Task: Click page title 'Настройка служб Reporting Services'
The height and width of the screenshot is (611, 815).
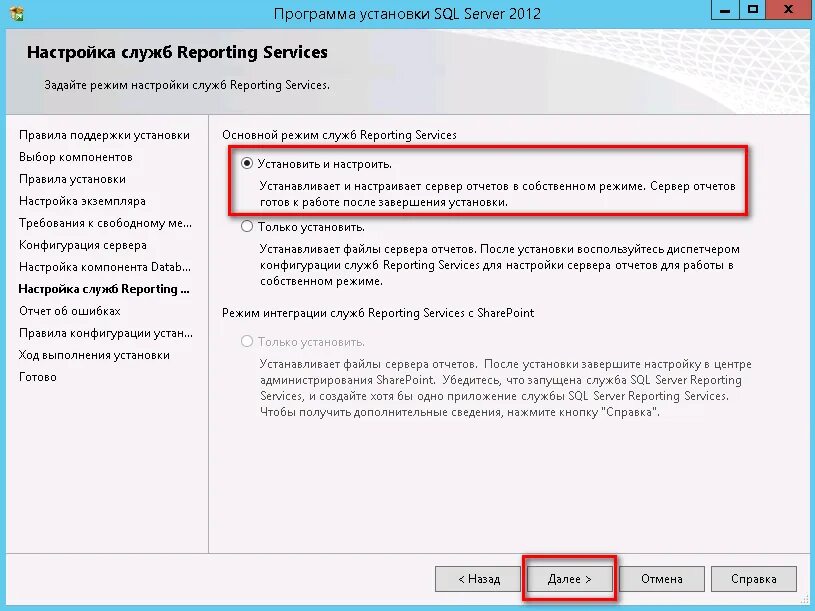Action: click(x=177, y=52)
